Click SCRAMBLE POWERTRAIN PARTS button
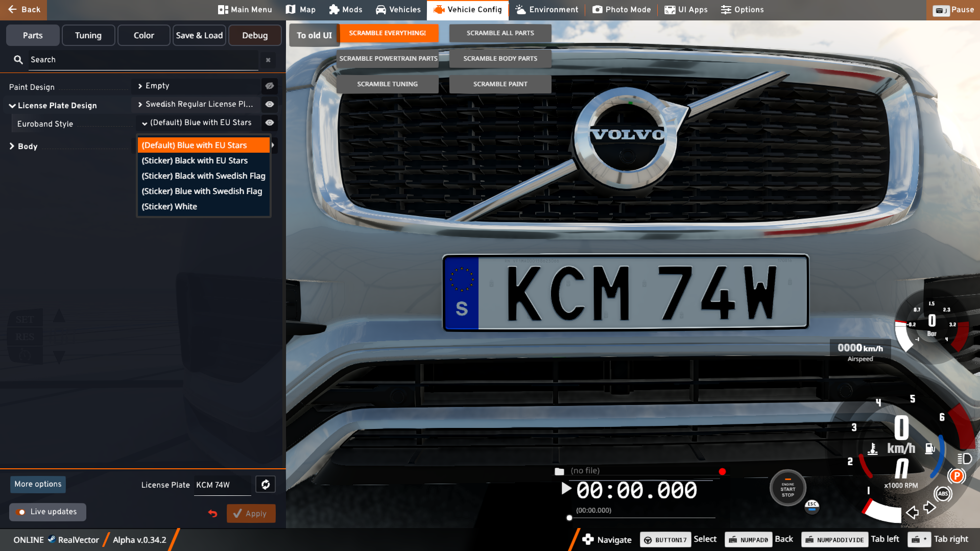980x551 pixels. [388, 59]
